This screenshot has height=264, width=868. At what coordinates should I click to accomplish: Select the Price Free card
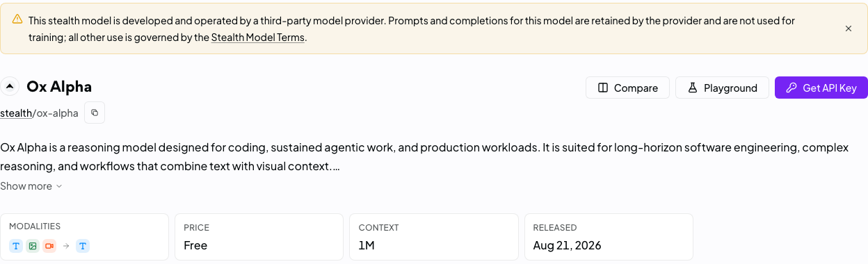click(x=259, y=237)
